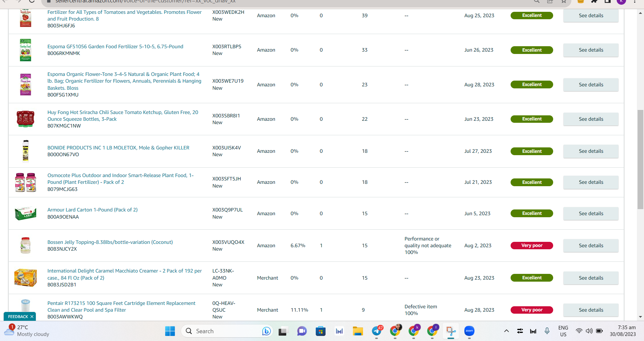Click the taskbar Search box
This screenshot has height=341, width=644.
[x=227, y=331]
